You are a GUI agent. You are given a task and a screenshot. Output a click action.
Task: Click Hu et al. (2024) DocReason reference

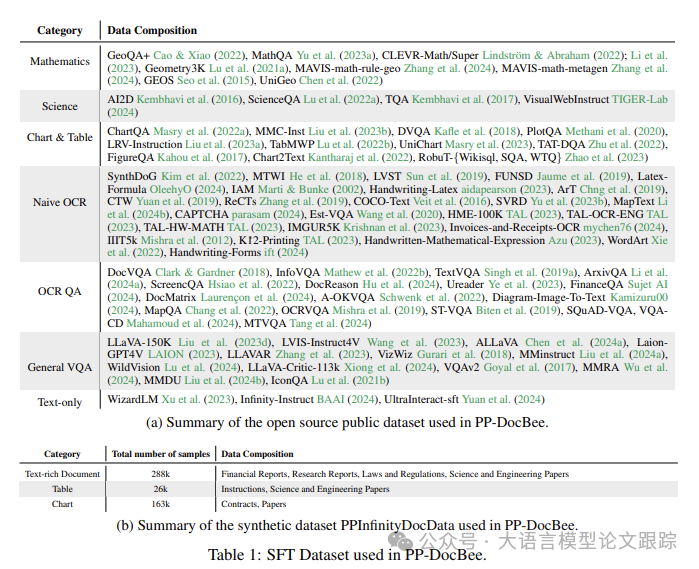coord(400,284)
